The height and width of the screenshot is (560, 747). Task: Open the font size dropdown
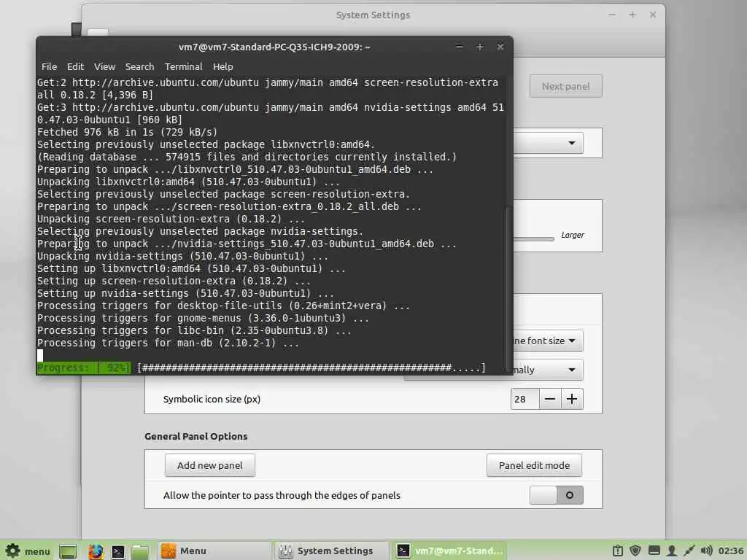(548, 341)
